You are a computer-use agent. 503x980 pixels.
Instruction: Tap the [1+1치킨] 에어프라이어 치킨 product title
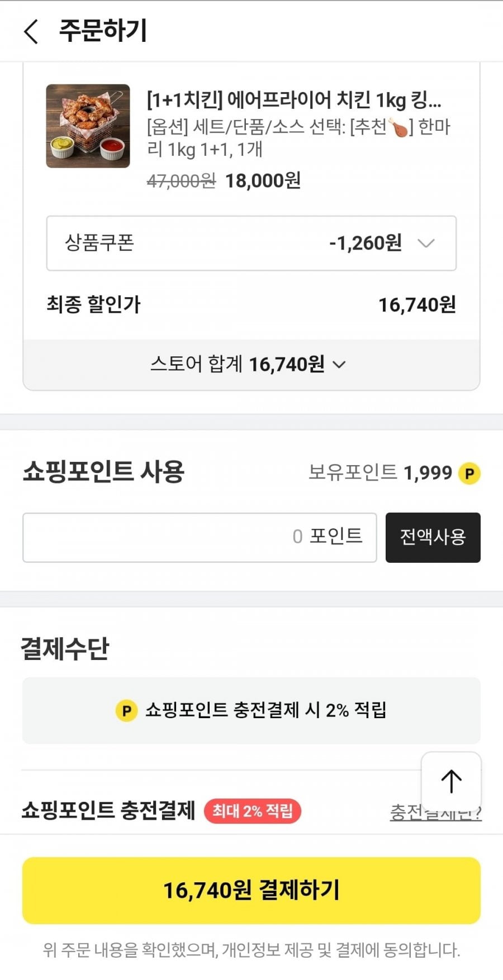pos(294,101)
